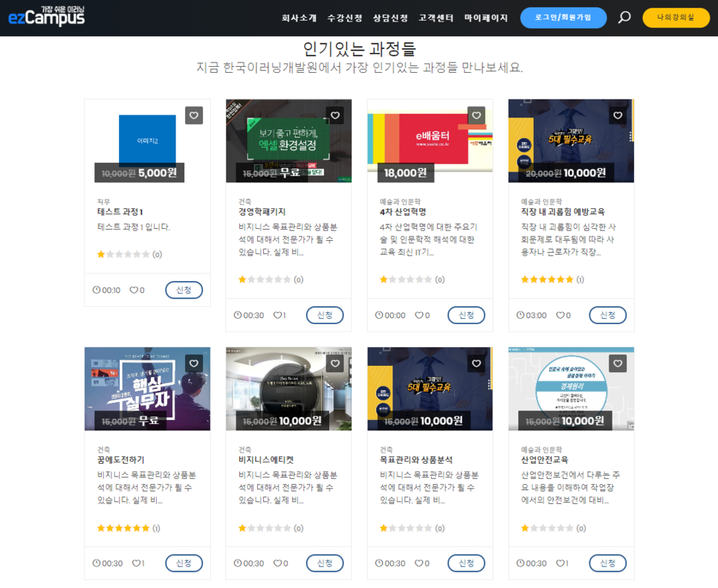The image size is (718, 588).
Task: Open the e배움터 course thumbnail
Action: coord(430,141)
